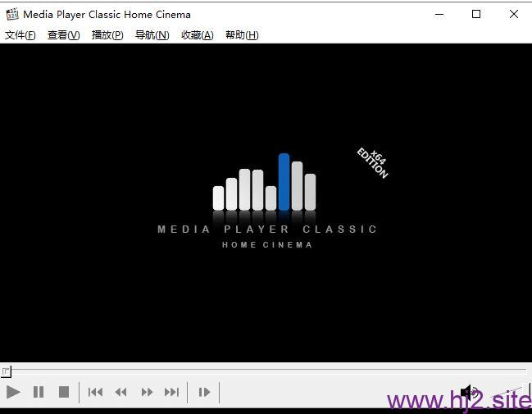
Task: Mute audio with the speaker icon
Action: click(469, 393)
